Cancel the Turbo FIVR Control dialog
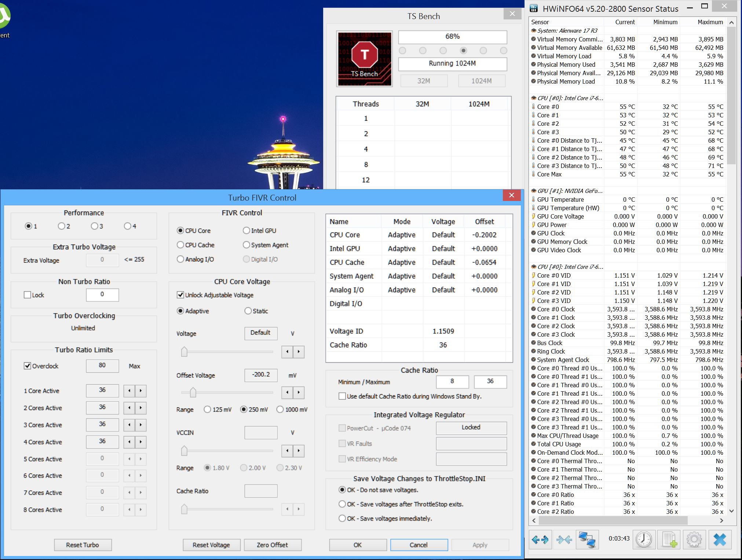This screenshot has height=560, width=742. 419,545
